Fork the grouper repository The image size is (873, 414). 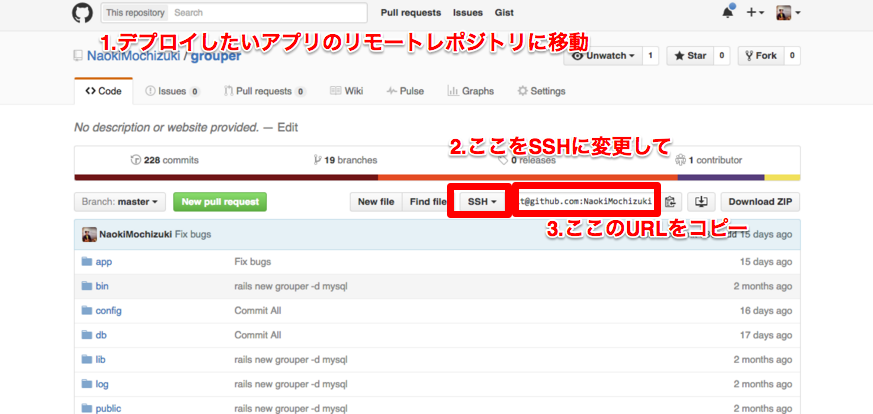click(761, 56)
